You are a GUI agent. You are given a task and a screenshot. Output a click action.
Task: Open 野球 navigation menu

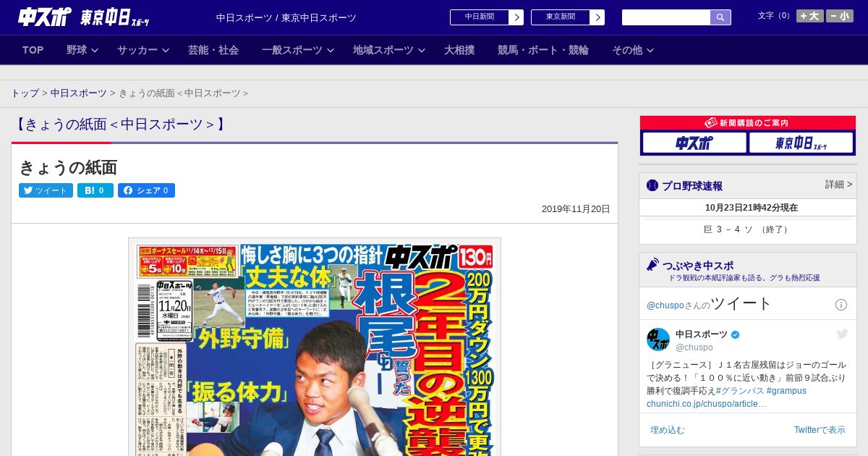click(x=77, y=50)
